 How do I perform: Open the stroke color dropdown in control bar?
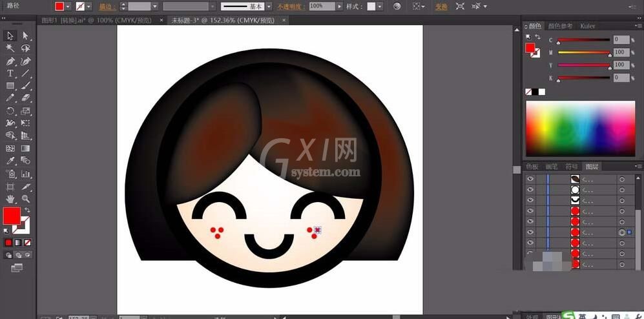(x=88, y=6)
